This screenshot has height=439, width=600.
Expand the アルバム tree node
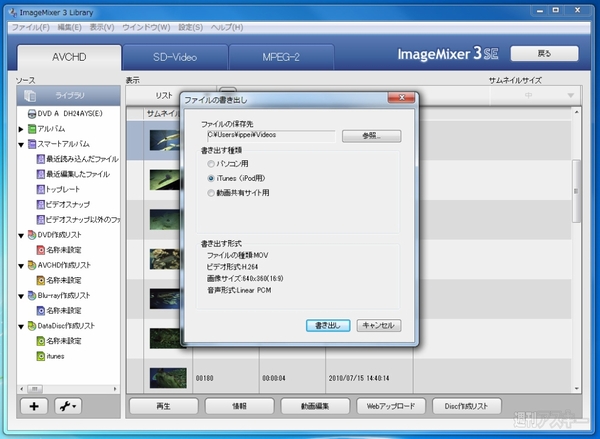[21, 130]
